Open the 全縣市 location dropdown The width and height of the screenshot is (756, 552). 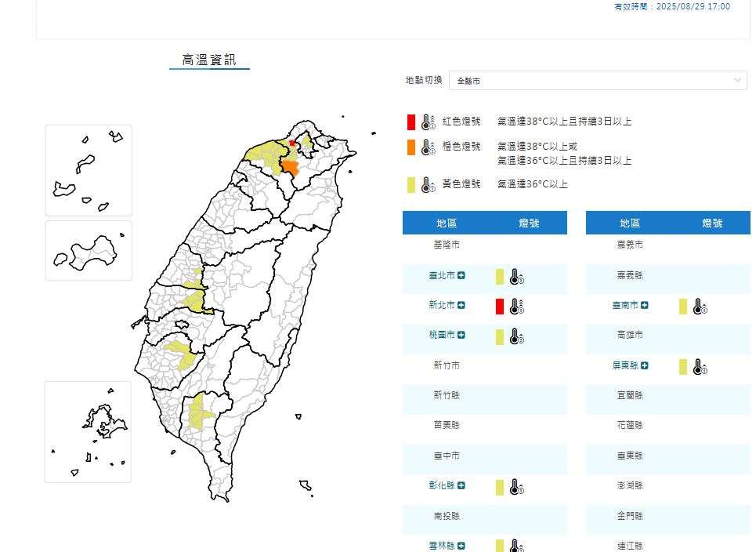(x=599, y=79)
